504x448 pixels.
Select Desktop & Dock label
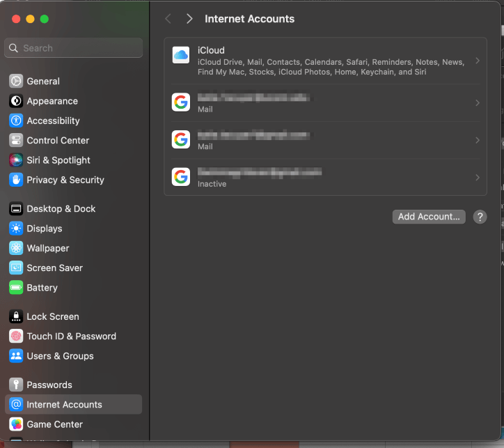click(61, 209)
